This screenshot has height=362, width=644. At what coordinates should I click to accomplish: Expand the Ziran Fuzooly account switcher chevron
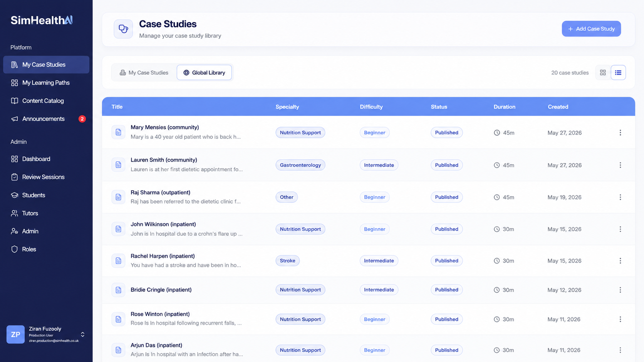pyautogui.click(x=82, y=334)
